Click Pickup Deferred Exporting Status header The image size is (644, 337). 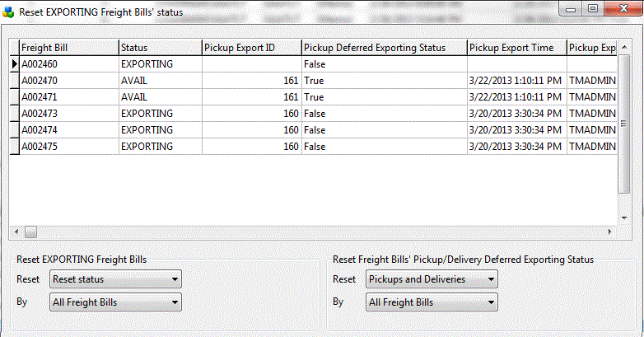tap(384, 48)
